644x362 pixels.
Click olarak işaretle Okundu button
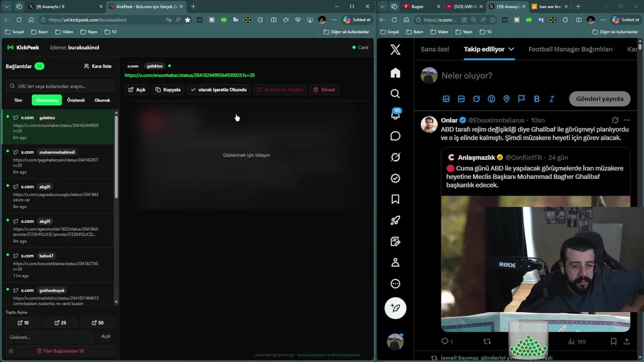coord(219,89)
